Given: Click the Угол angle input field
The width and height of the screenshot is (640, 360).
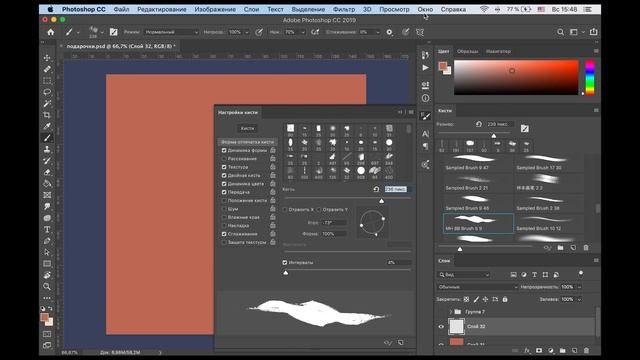Looking at the screenshot, I should pos(334,223).
